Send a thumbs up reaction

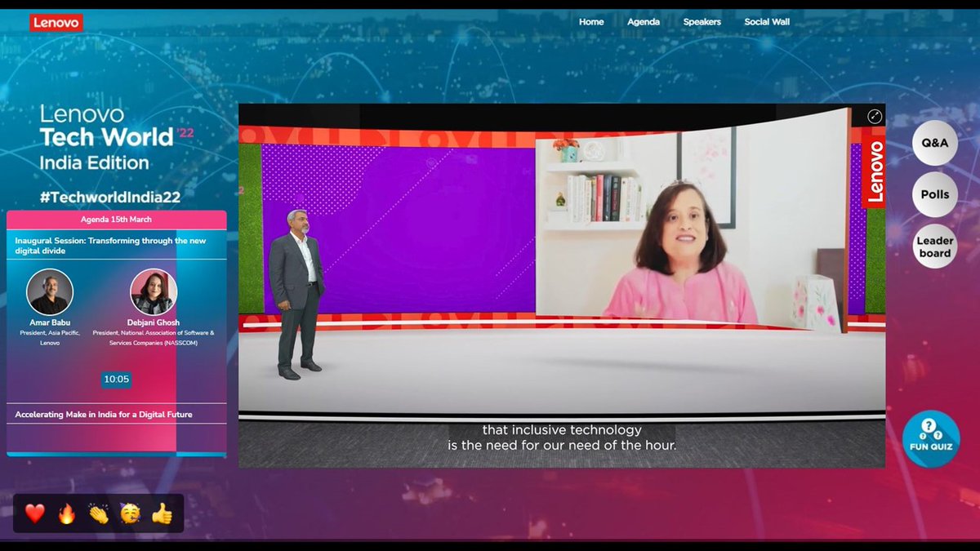pyautogui.click(x=162, y=513)
